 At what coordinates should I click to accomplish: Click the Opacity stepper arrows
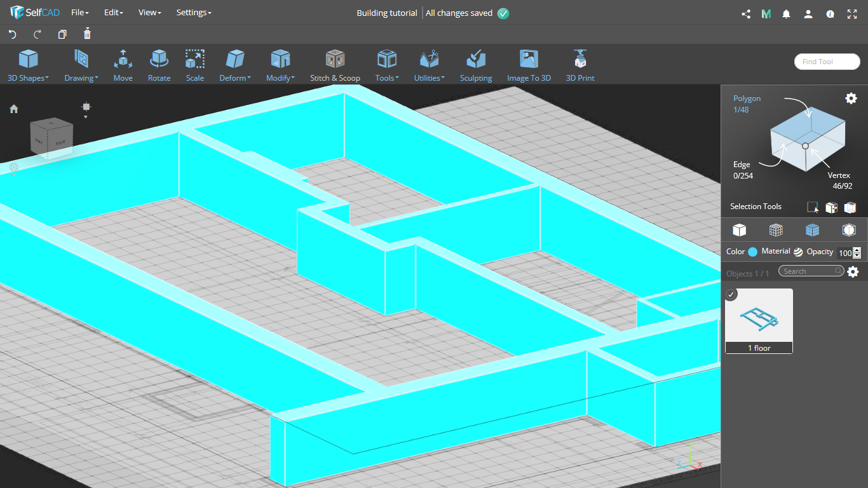coord(857,253)
